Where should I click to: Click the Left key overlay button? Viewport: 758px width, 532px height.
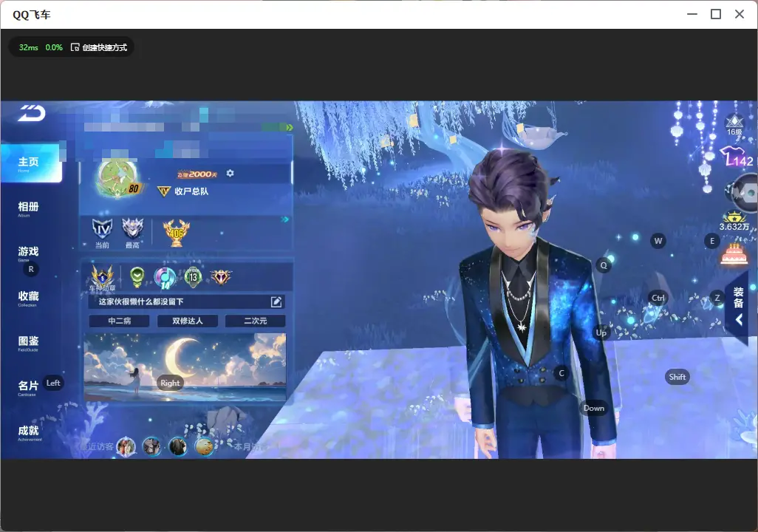click(x=53, y=383)
